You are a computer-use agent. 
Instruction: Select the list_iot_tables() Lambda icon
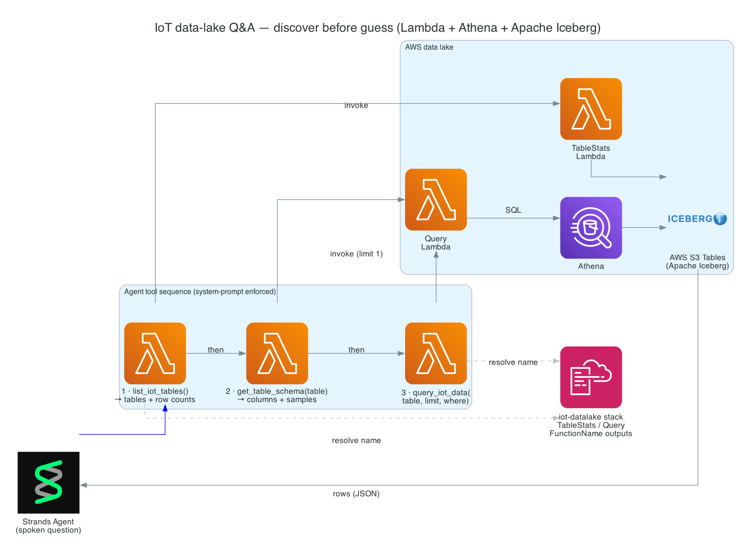155,353
